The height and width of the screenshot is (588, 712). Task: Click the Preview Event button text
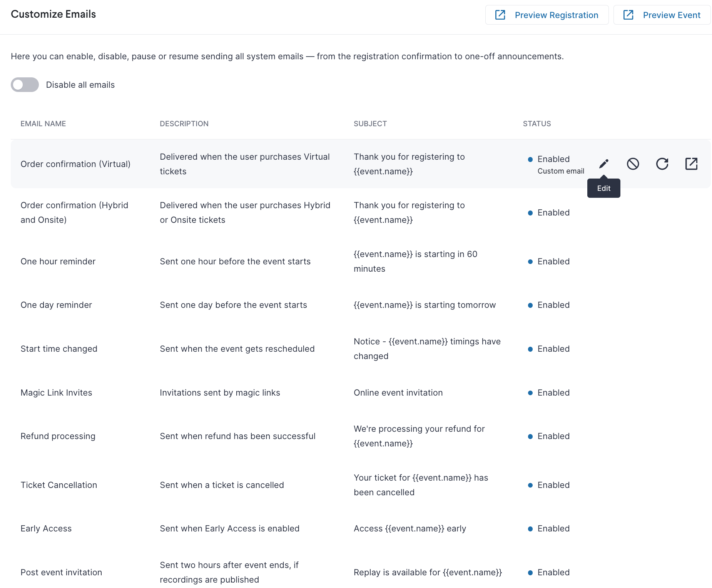671,15
